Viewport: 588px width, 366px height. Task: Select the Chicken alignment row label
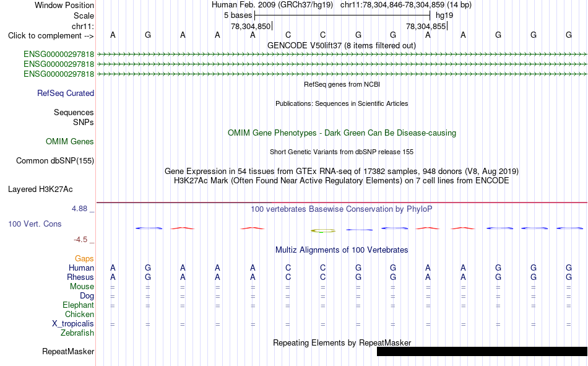[79, 314]
